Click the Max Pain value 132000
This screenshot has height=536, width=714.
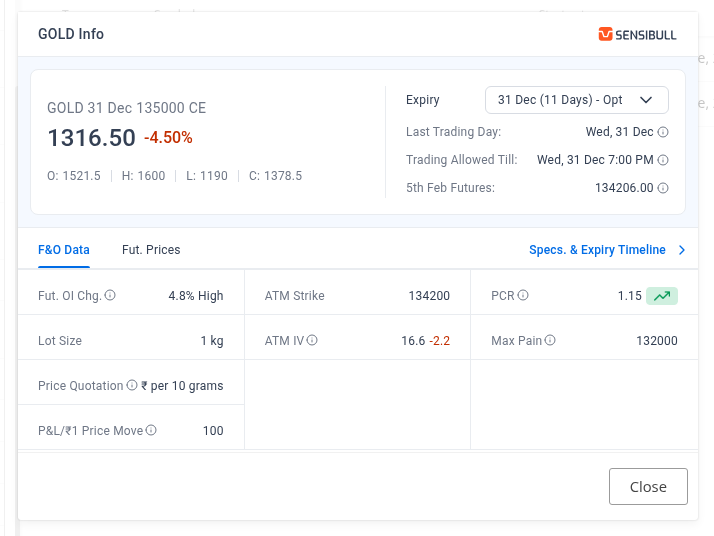(x=656, y=341)
